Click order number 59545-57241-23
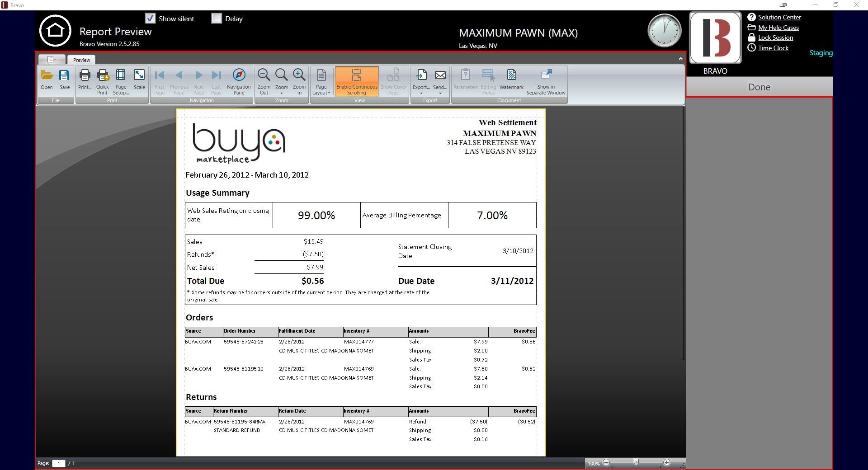Image resolution: width=868 pixels, height=470 pixels. (x=243, y=342)
